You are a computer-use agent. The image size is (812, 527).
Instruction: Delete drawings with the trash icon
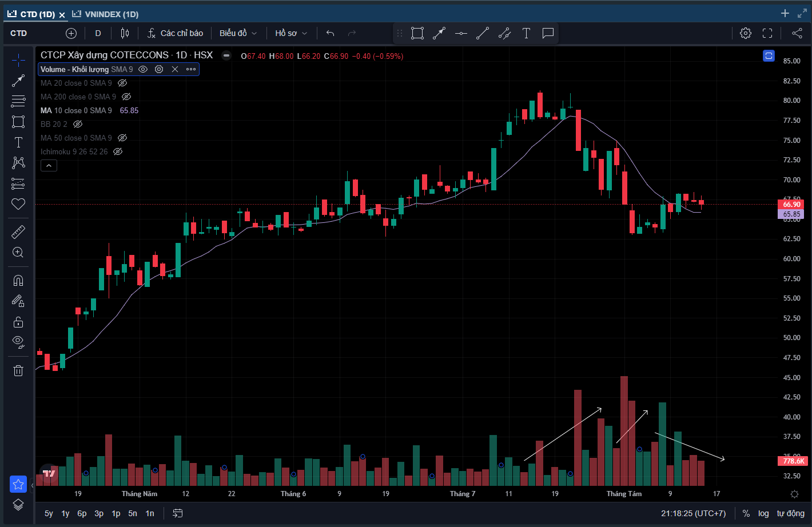click(x=18, y=370)
